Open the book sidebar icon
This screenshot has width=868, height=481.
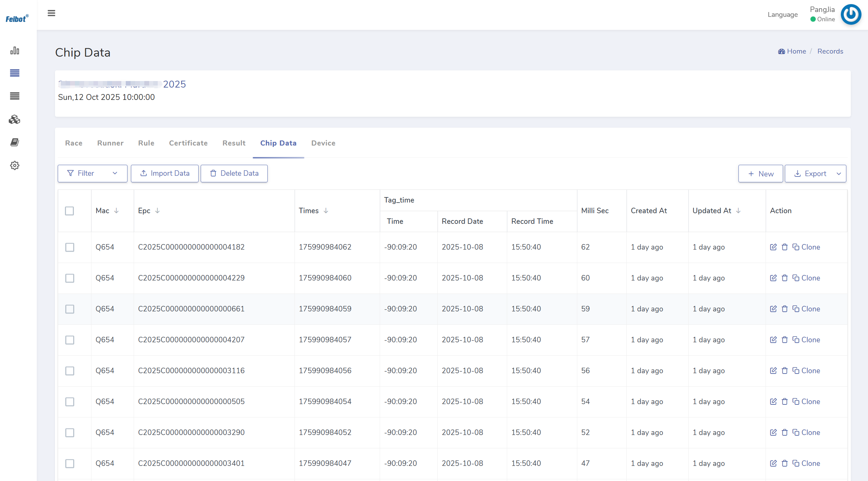(15, 142)
